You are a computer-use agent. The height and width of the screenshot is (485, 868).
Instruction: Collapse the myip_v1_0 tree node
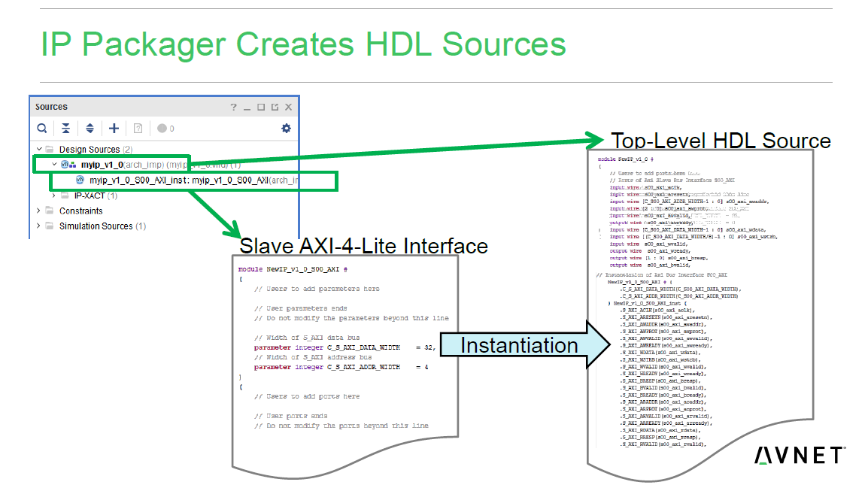[54, 165]
